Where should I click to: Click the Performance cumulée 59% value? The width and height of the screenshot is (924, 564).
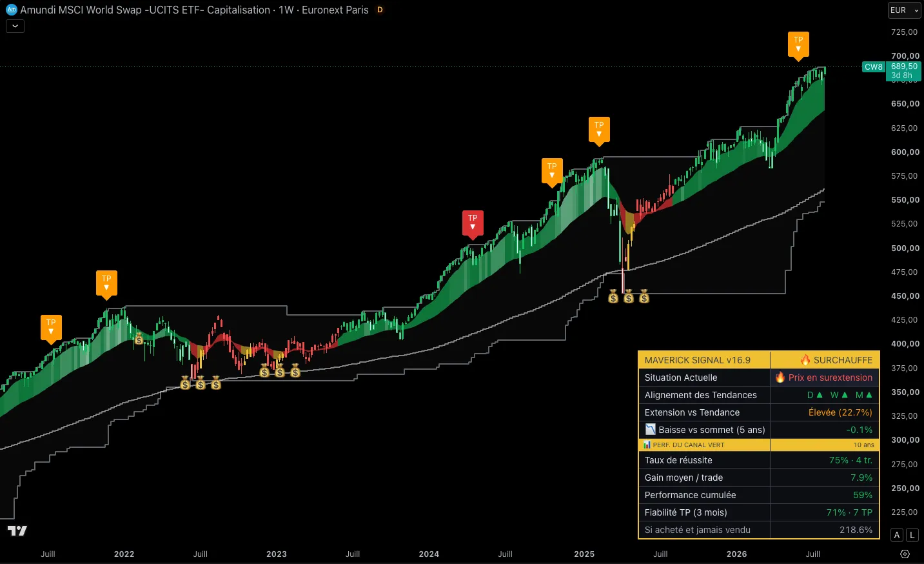tap(863, 495)
